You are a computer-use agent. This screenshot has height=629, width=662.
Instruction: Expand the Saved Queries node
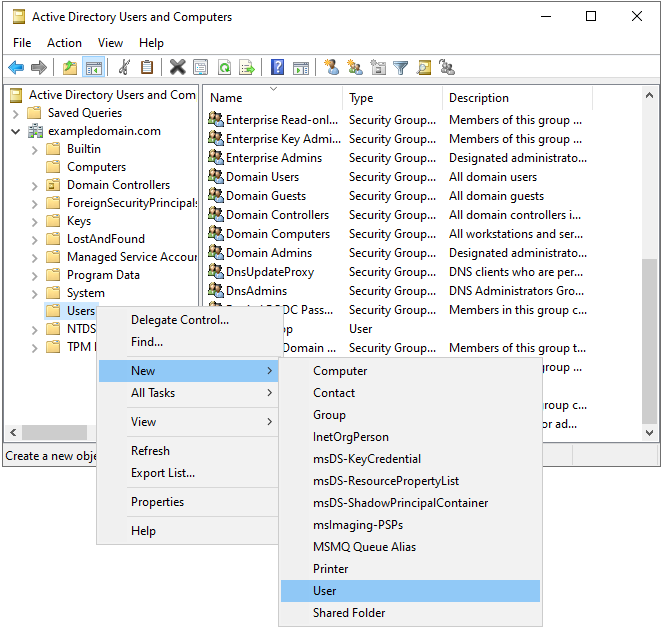(16, 114)
